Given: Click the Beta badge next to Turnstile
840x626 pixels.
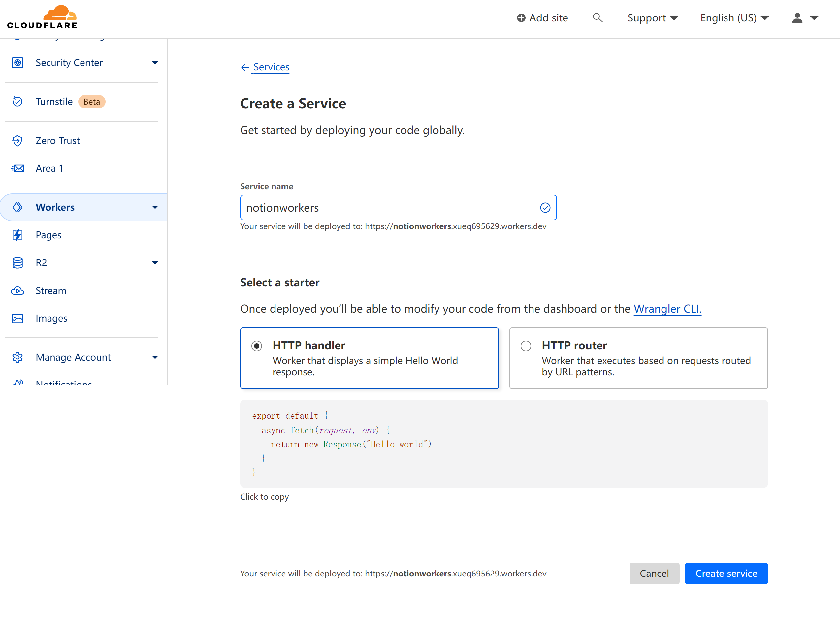Looking at the screenshot, I should pos(92,102).
